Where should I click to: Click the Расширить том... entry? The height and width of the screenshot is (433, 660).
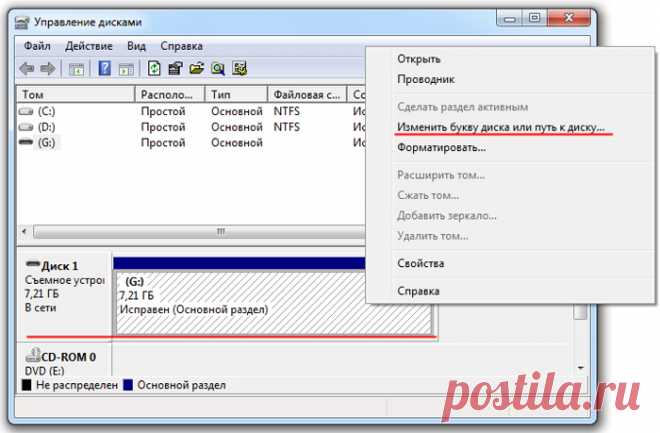pos(441,175)
